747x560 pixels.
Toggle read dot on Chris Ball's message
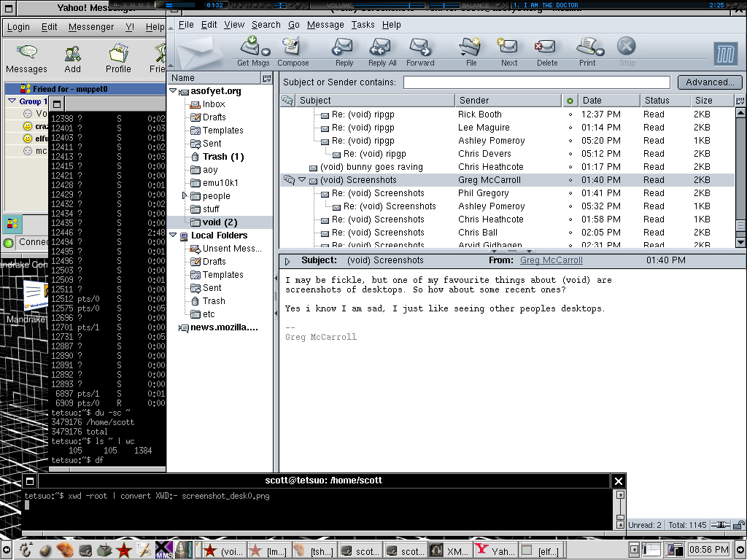coord(570,233)
